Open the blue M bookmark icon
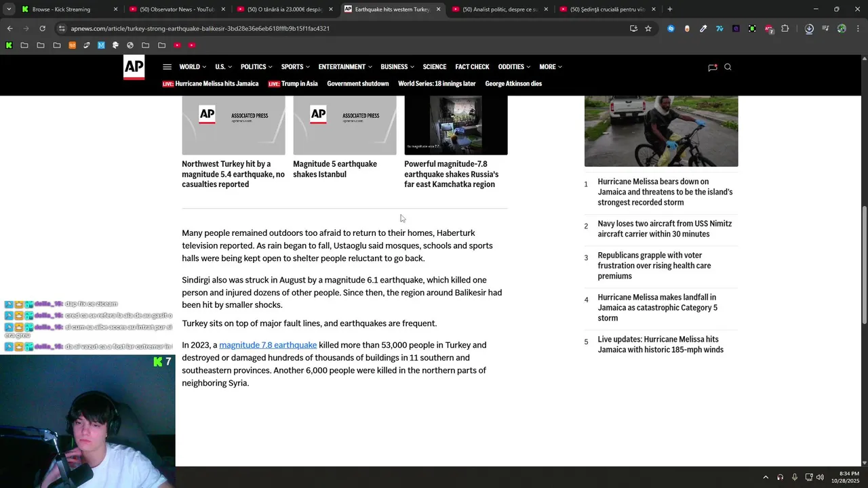The height and width of the screenshot is (488, 868). (101, 45)
